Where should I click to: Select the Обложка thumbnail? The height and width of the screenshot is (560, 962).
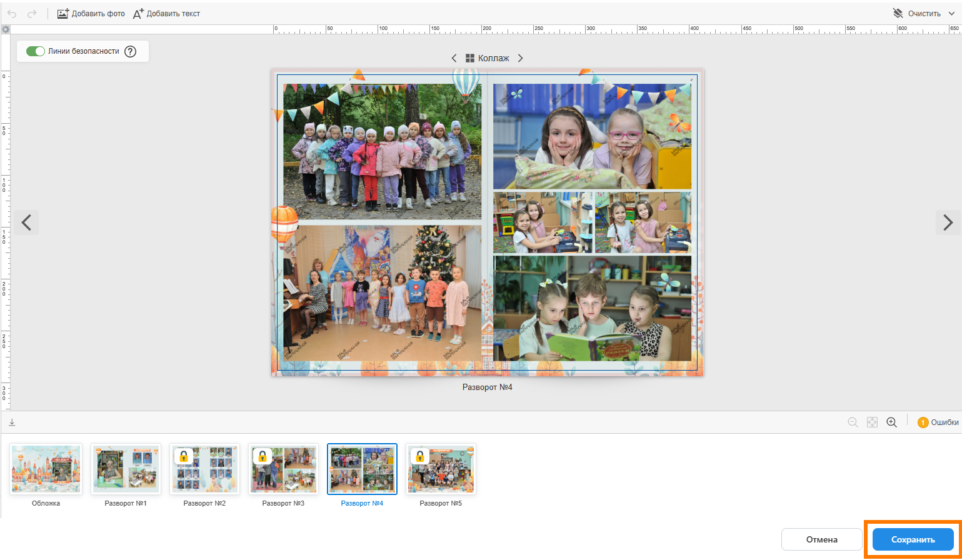pos(46,469)
